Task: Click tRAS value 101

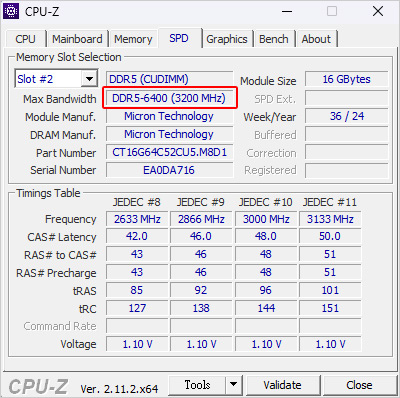Action: pos(330,290)
